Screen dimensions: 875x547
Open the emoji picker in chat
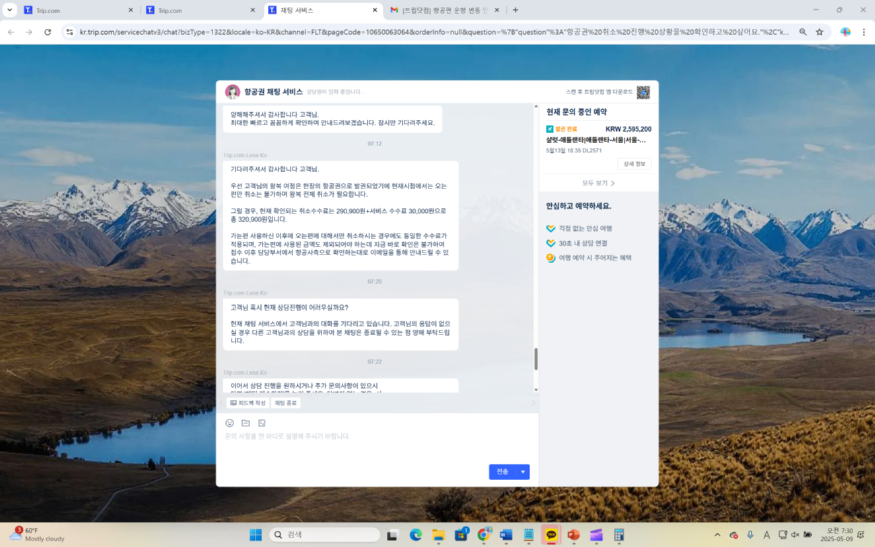(229, 423)
